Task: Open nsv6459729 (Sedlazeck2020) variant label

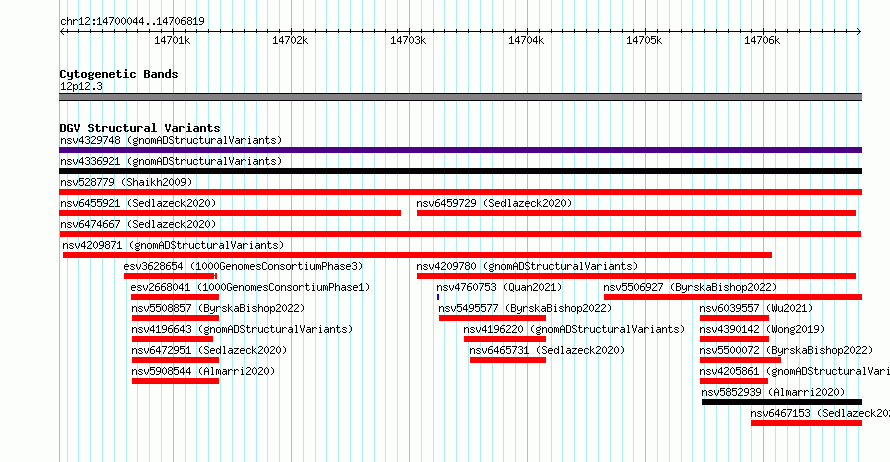Action: click(494, 203)
